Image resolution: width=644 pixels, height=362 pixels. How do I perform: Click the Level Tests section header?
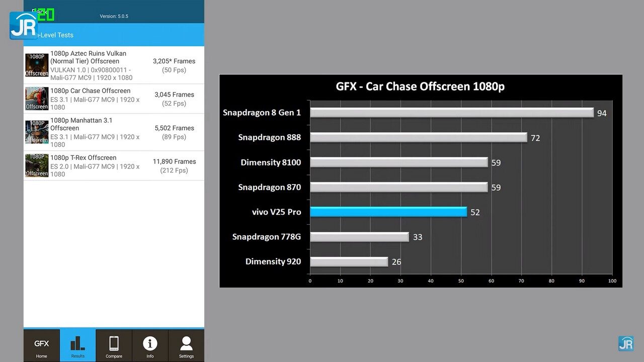coord(114,35)
